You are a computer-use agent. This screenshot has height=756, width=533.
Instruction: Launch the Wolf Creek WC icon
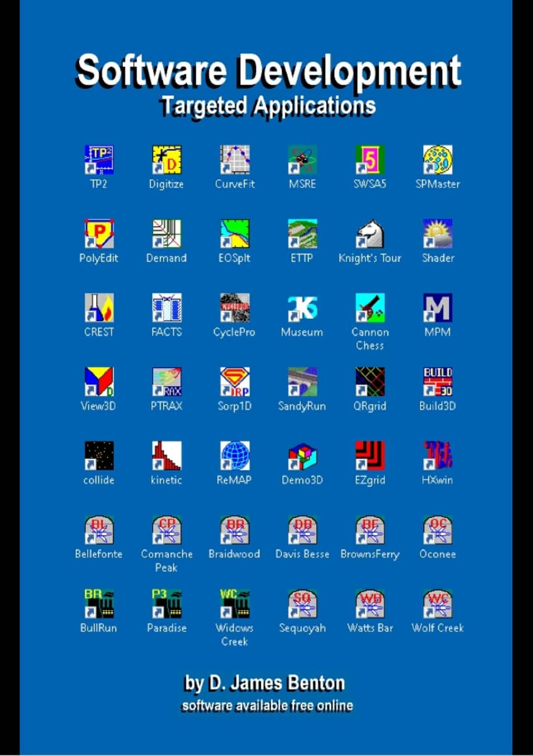click(x=438, y=604)
